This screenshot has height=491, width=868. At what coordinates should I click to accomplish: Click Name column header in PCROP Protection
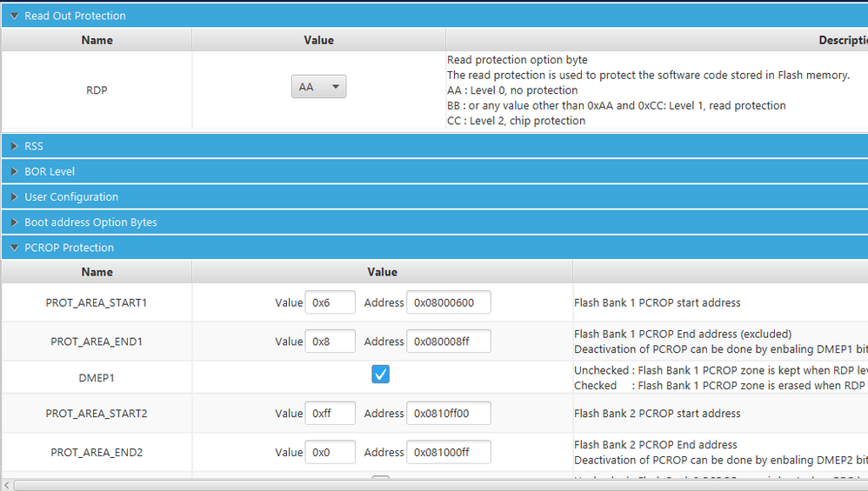97,272
